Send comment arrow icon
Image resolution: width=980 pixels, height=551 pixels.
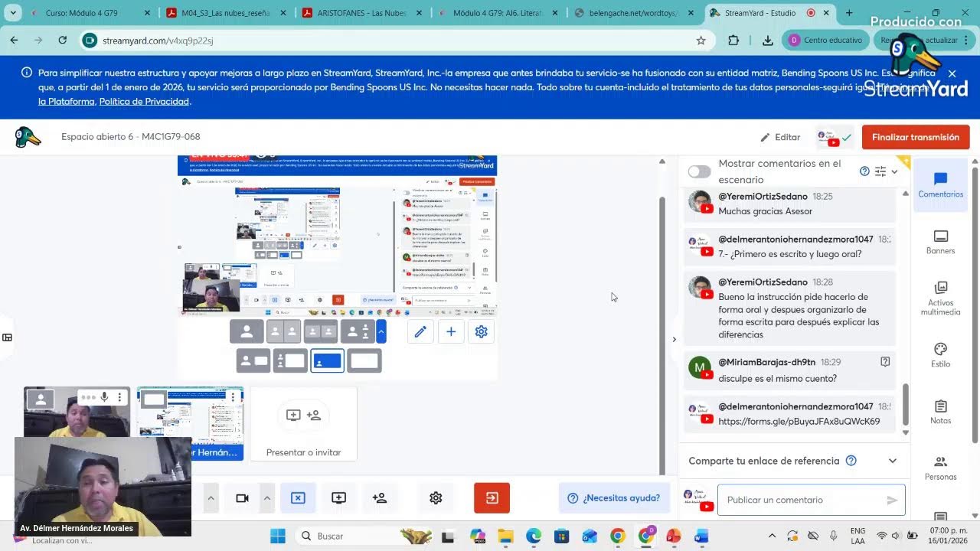point(892,500)
